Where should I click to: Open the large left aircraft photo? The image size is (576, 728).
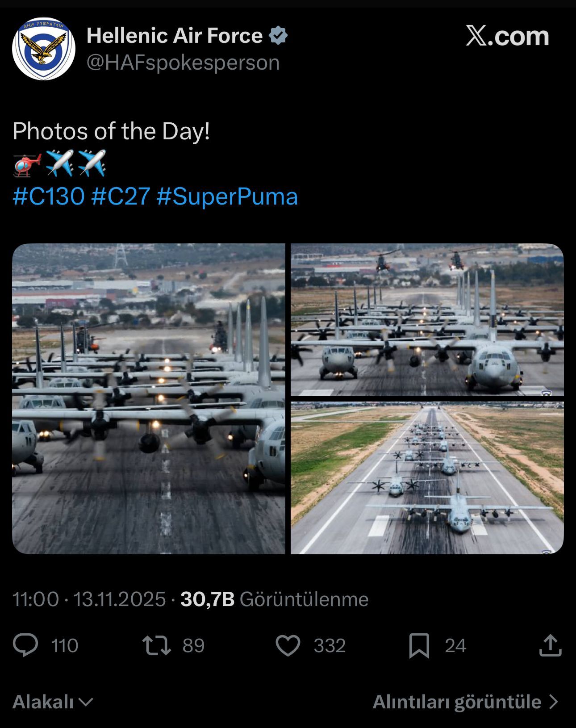[x=148, y=398]
